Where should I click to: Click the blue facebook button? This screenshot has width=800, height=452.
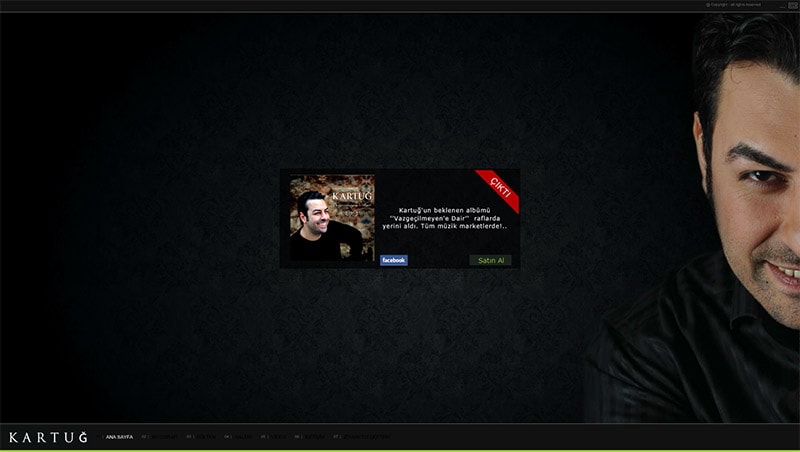coord(393,260)
